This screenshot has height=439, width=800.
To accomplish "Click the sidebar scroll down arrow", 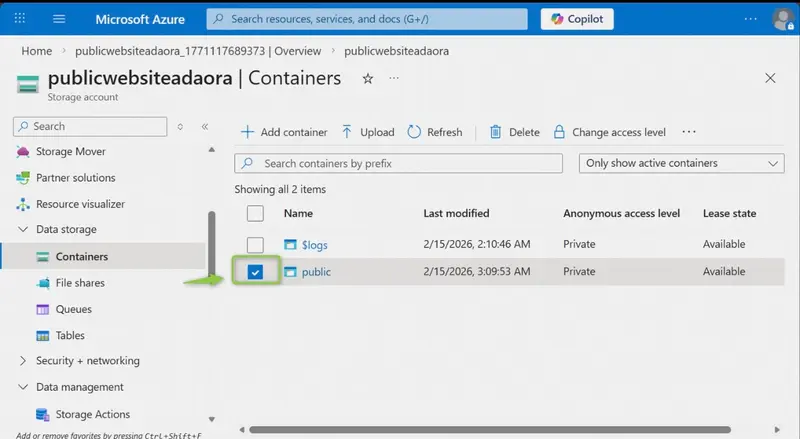I will click(212, 420).
